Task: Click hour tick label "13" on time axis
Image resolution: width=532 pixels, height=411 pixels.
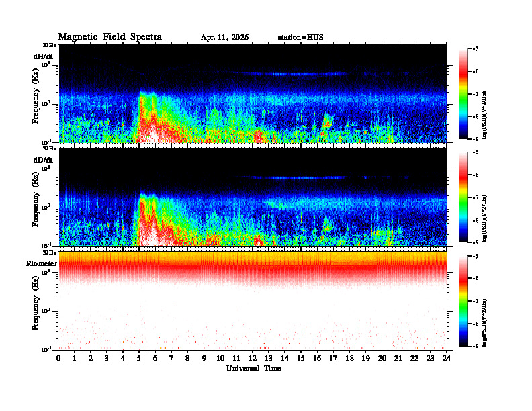Action: tap(269, 358)
